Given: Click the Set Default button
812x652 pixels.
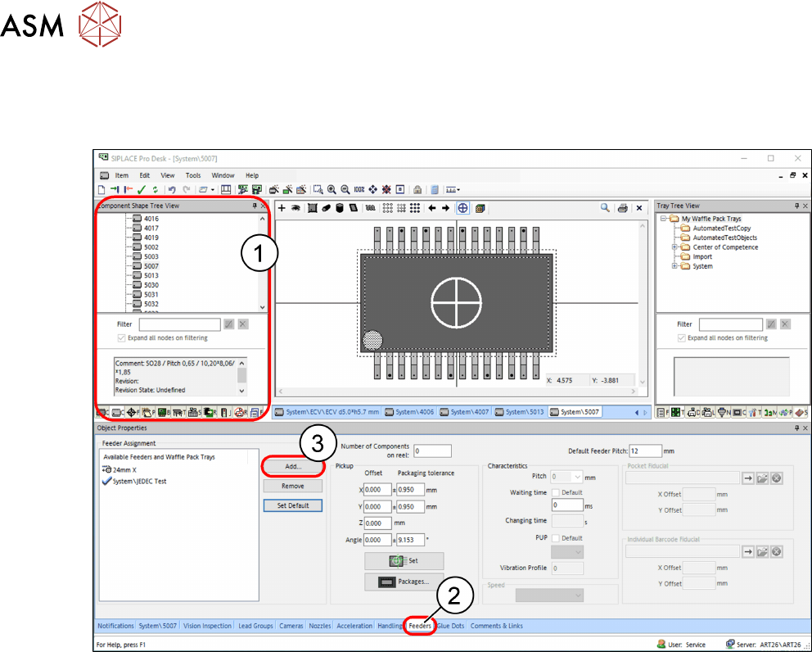Looking at the screenshot, I should pos(293,505).
